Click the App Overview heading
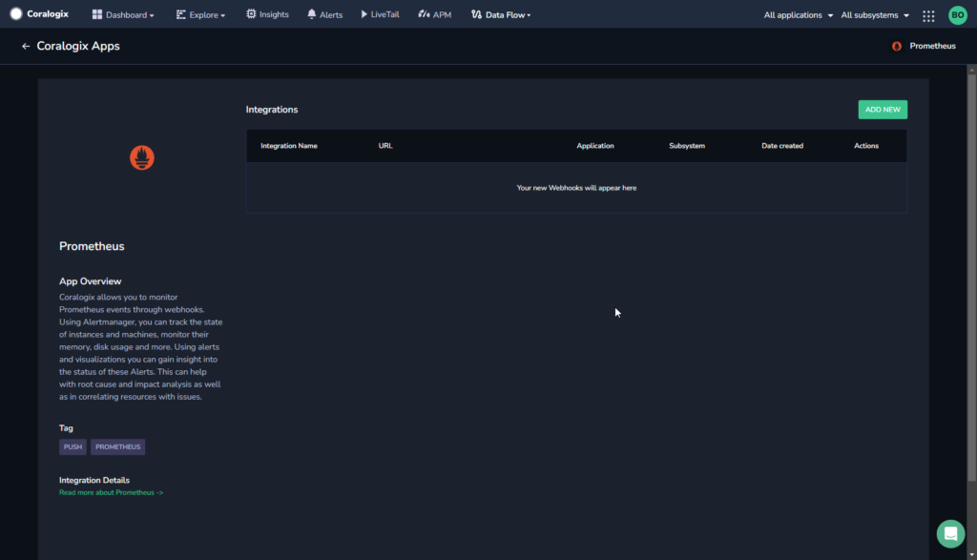Viewport: 977px width, 560px height. click(91, 281)
